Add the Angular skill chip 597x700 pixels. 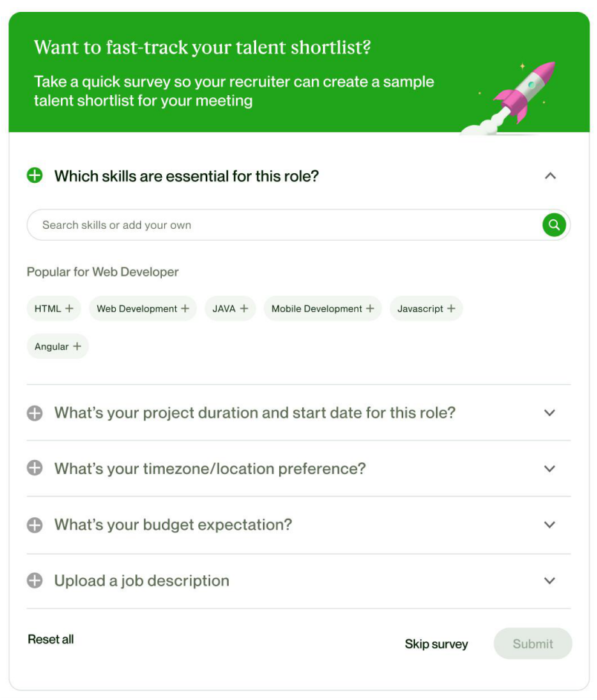[58, 346]
